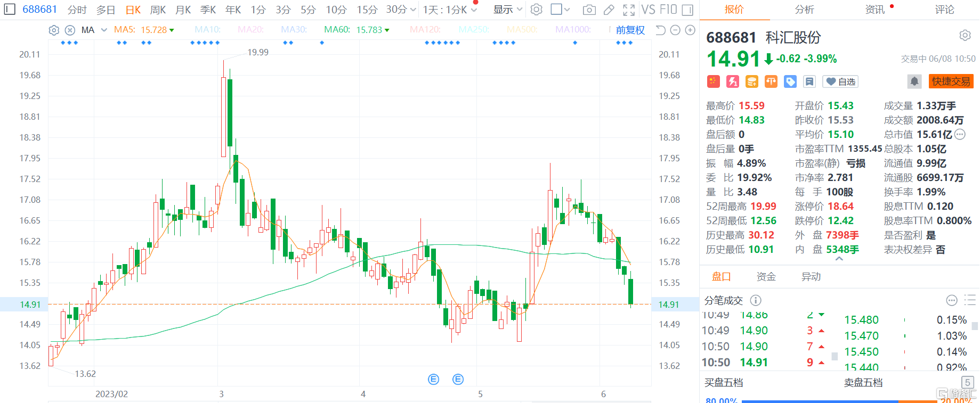Toggle 自选 watchlist favorite
This screenshot has width=980, height=403.
click(841, 81)
